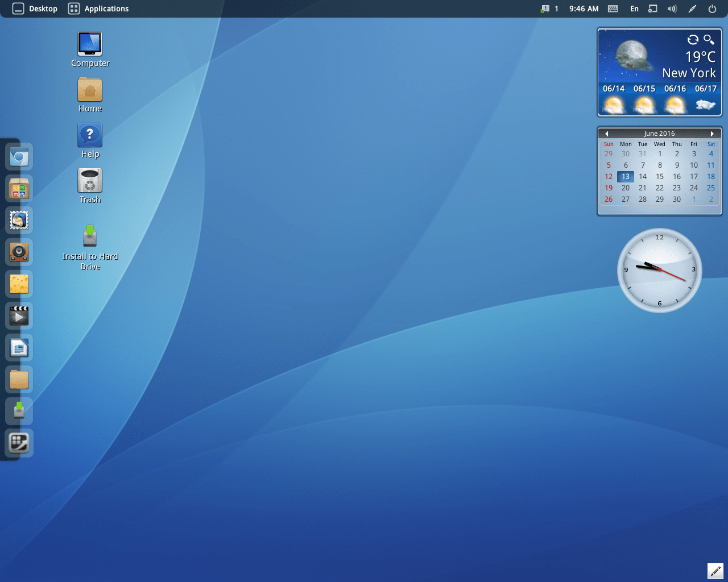Start the video player from the dock
Screen dimensions: 728x582
click(19, 315)
